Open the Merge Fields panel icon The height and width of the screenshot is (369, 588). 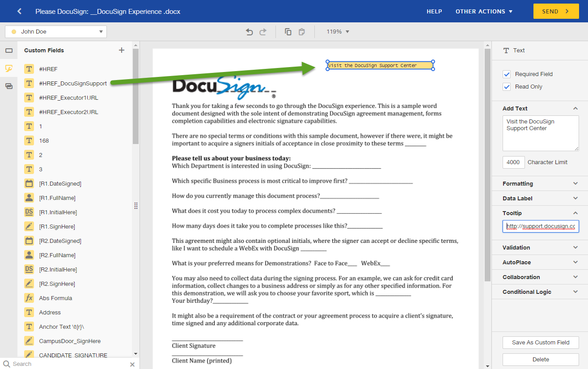(9, 86)
